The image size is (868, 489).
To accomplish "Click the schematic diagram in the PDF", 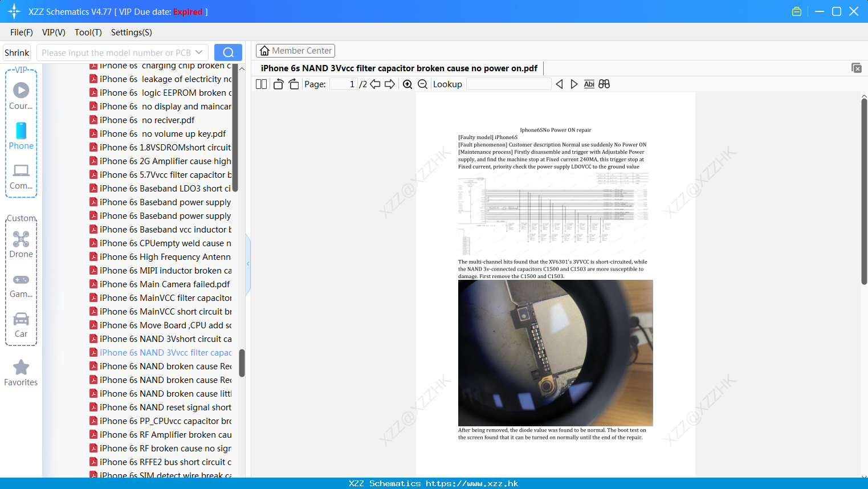I will pos(553,214).
